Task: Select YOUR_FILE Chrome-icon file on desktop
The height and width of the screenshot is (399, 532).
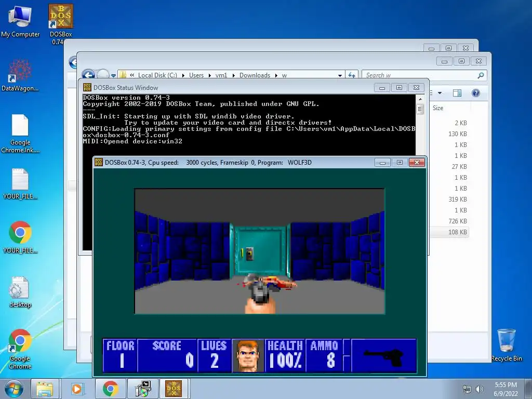Action: click(x=20, y=237)
